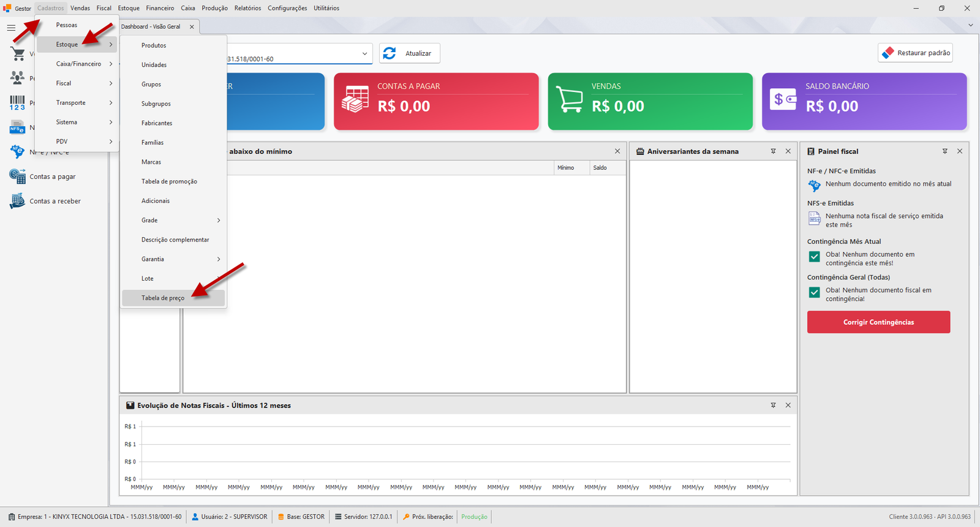Image resolution: width=980 pixels, height=527 pixels.
Task: Open Contas a receber from sidebar
Action: pos(55,201)
